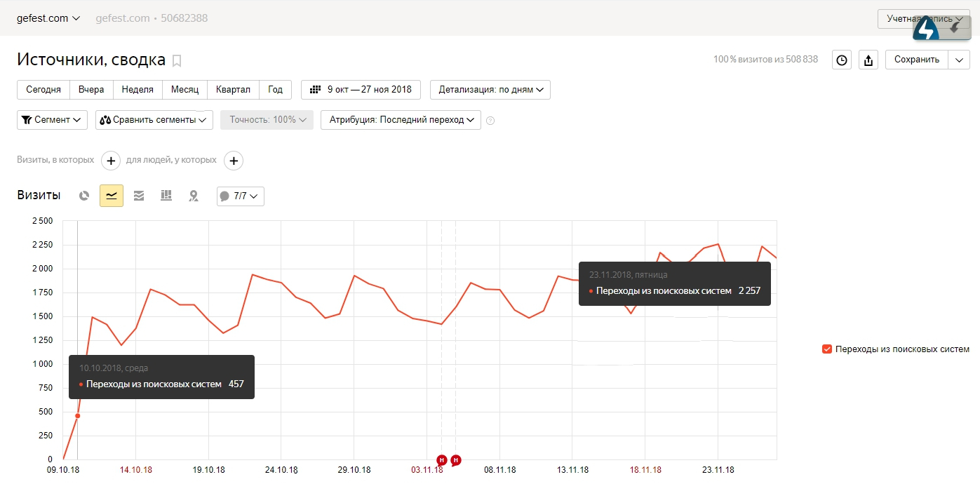Click the 14.10.18 x-axis label
The width and height of the screenshot is (980, 484).
135,470
